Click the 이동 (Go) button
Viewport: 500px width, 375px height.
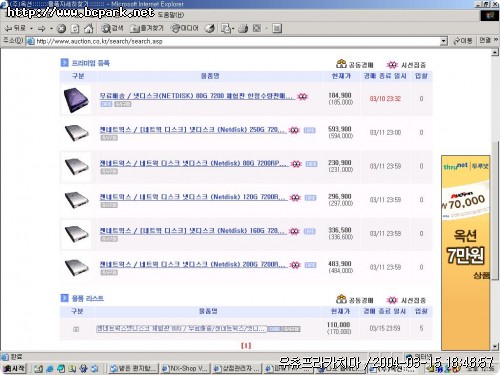[463, 41]
